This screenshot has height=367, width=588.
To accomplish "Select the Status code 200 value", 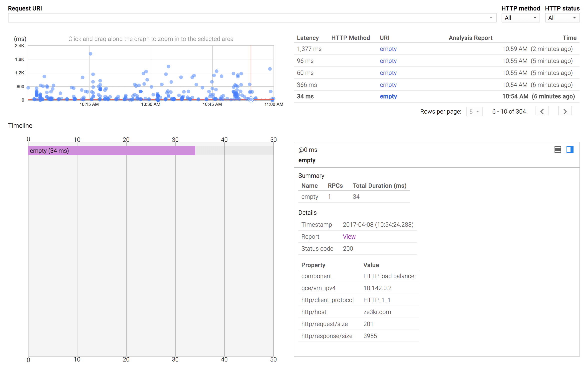I will 348,248.
